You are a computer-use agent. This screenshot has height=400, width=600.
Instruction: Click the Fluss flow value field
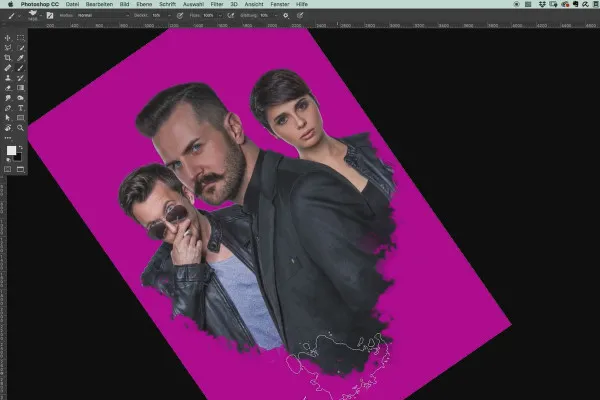tap(210, 16)
